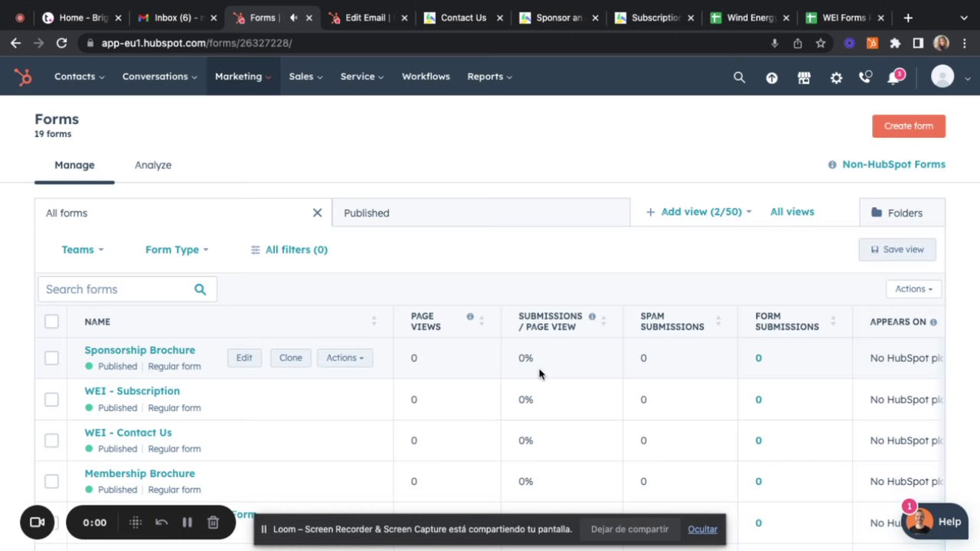
Task: Open the Folders button
Action: 902,213
